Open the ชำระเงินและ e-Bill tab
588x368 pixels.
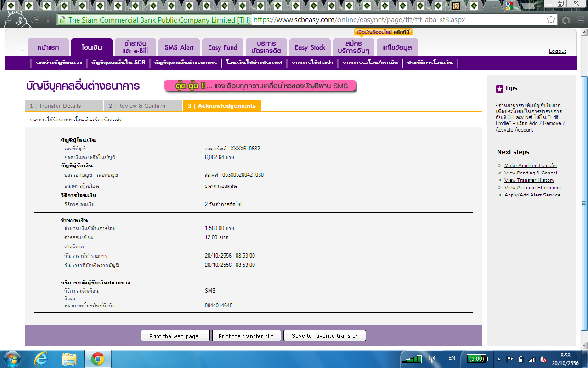(135, 47)
